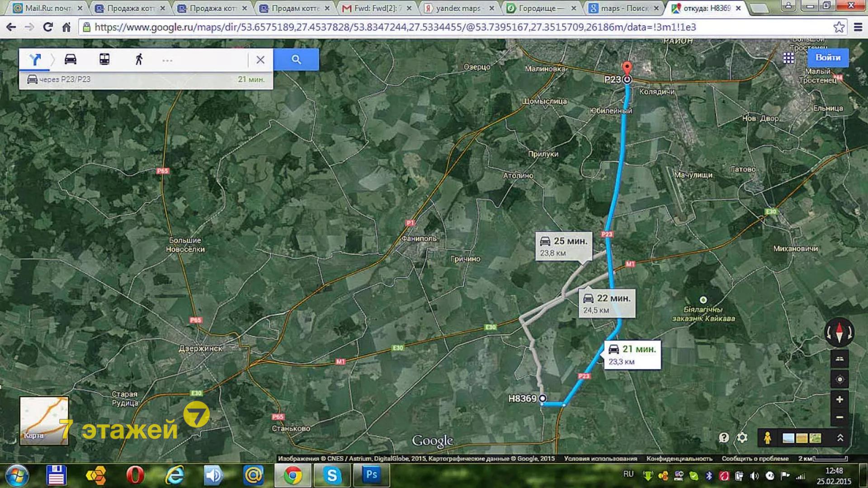Expand more travel options (three dots)
Screen dimensions: 868x488
167,61
